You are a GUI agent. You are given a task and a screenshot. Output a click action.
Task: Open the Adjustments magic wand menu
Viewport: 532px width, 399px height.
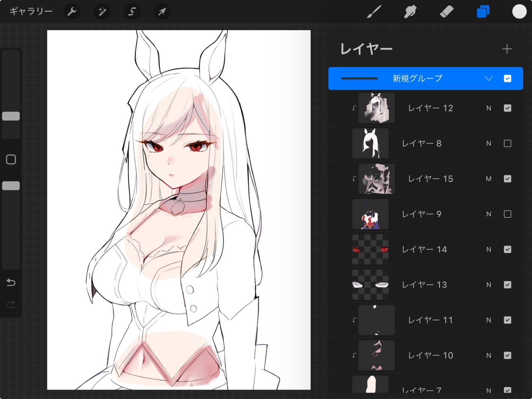point(102,12)
